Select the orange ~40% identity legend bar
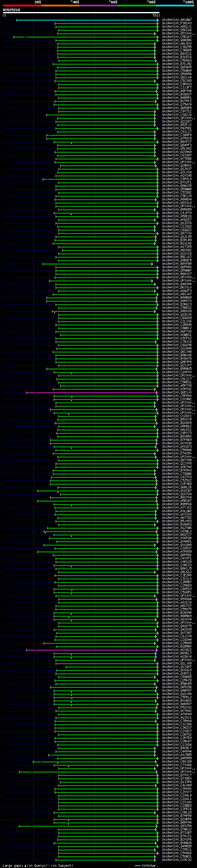Viewport: 197px width, 868px height. (x=60, y=6)
